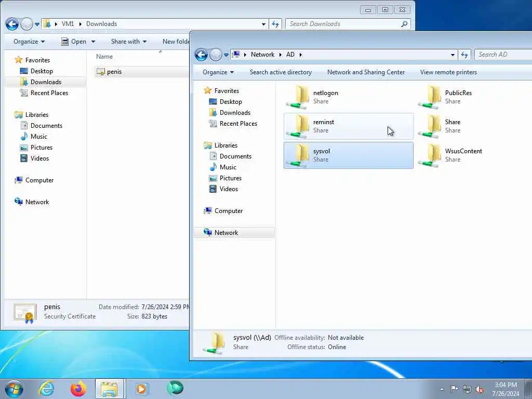The height and width of the screenshot is (399, 532).
Task: Click Back button in Network AD window
Action: [x=201, y=55]
